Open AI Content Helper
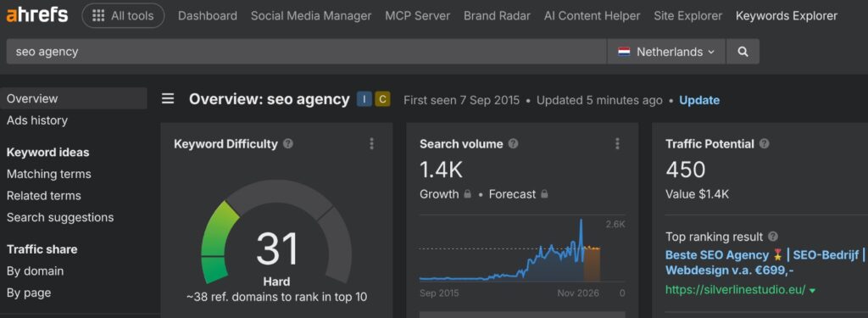This screenshot has width=868, height=318. (x=593, y=16)
